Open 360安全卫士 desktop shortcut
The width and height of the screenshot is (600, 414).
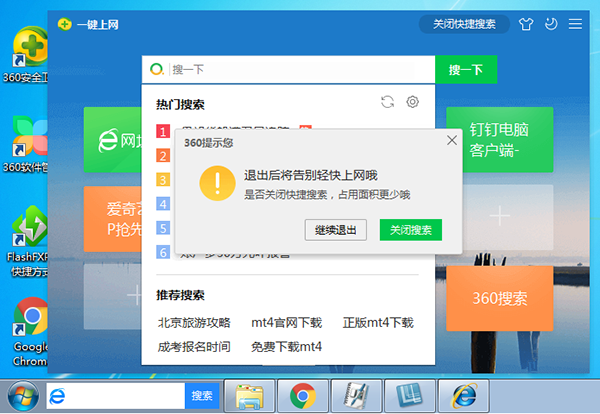(x=27, y=54)
